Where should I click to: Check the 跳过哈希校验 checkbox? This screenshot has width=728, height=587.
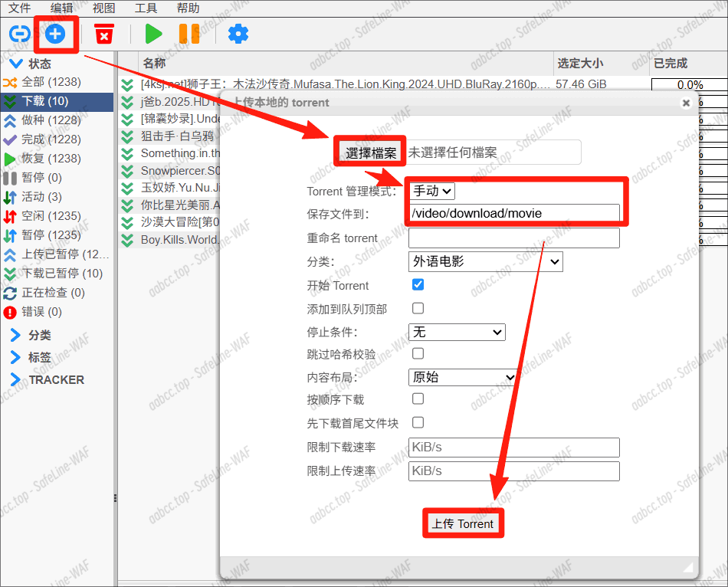point(418,353)
